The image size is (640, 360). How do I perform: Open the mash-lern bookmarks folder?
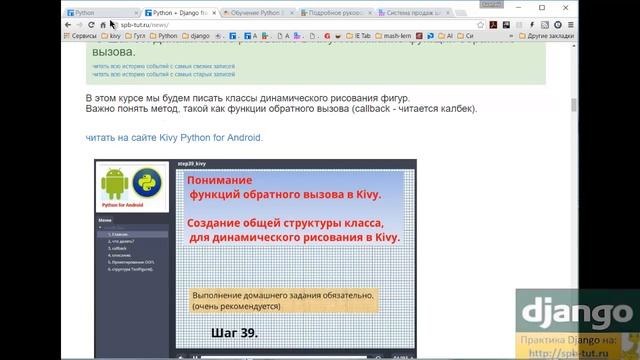point(393,36)
